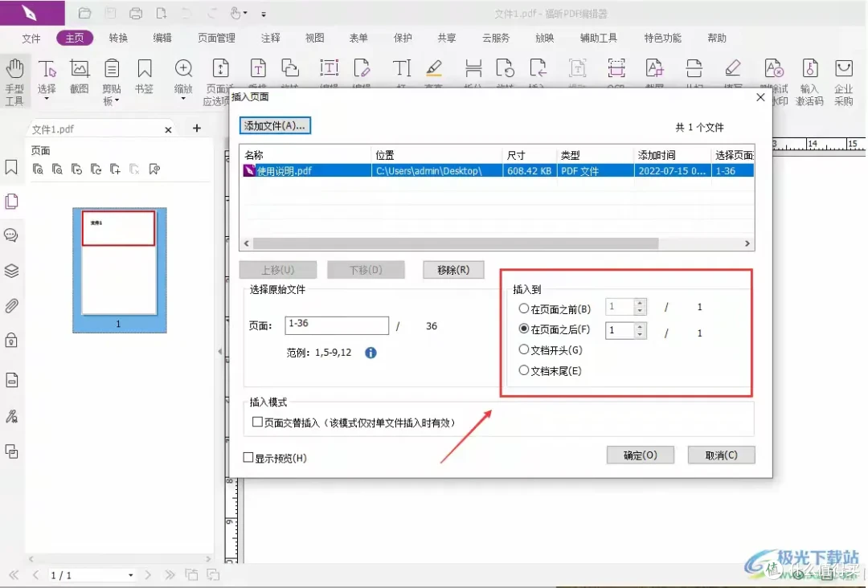Image resolution: width=868 pixels, height=588 pixels.
Task: Open the Pages thumbnail side panel icon
Action: [x=11, y=202]
